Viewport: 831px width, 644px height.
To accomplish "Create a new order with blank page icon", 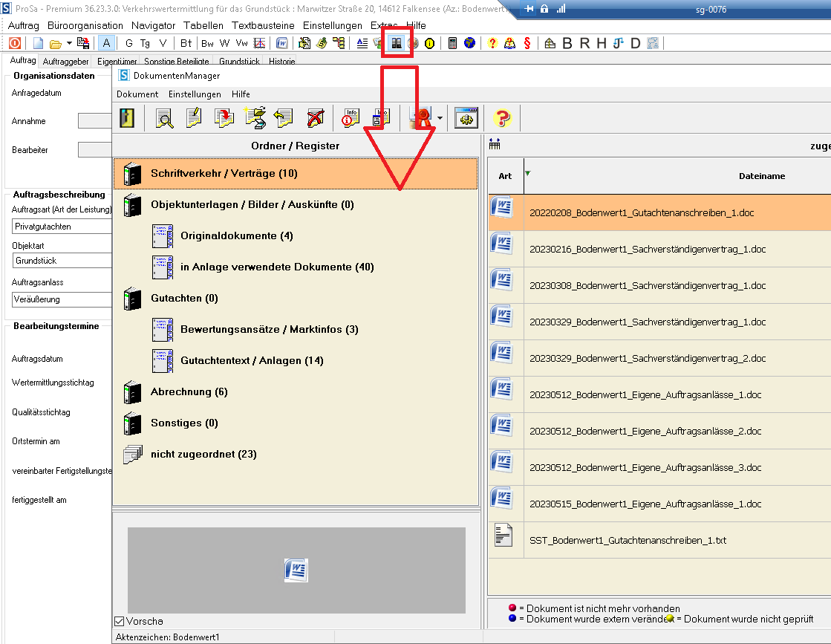I will click(x=38, y=43).
